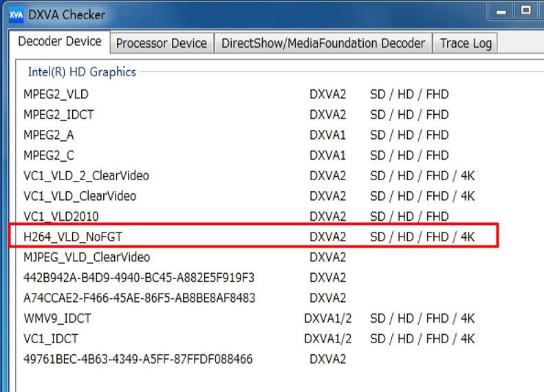Click the DXVA Checker app icon

pyautogui.click(x=15, y=14)
